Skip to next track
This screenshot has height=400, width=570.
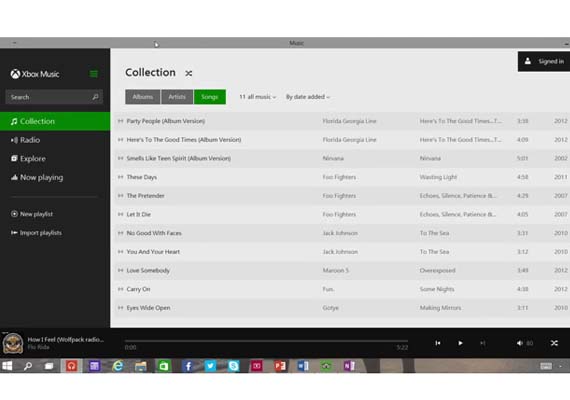tap(483, 343)
